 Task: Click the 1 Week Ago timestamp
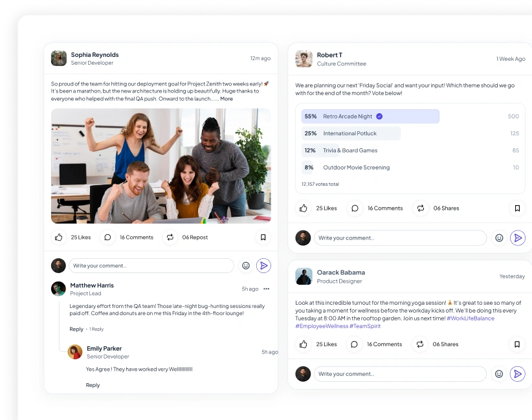coord(511,59)
